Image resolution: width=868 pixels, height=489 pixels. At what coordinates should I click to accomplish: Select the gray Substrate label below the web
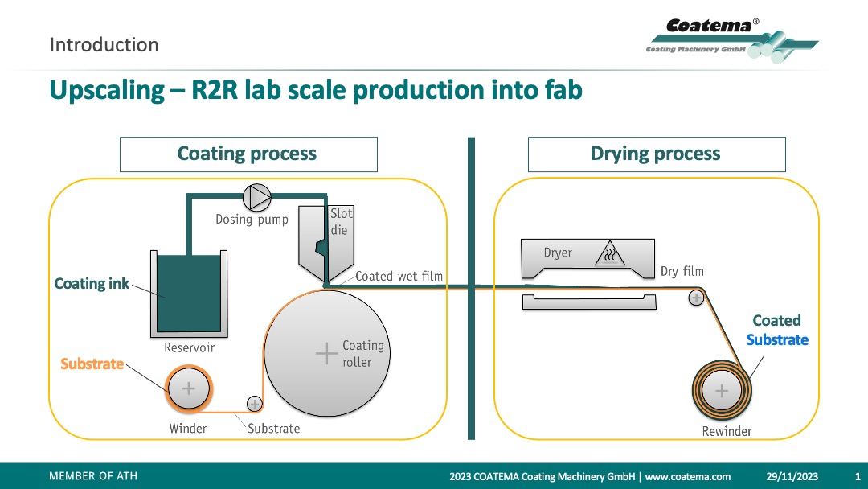point(273,428)
